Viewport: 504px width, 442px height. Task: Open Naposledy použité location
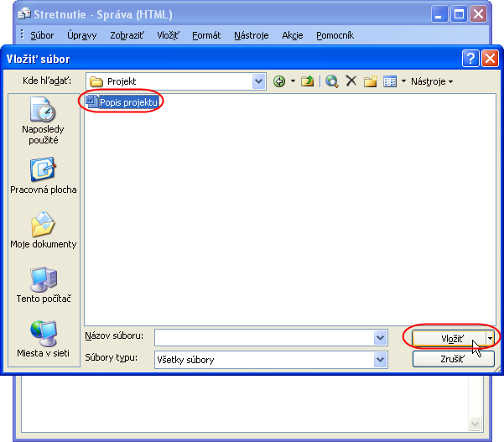[43, 121]
